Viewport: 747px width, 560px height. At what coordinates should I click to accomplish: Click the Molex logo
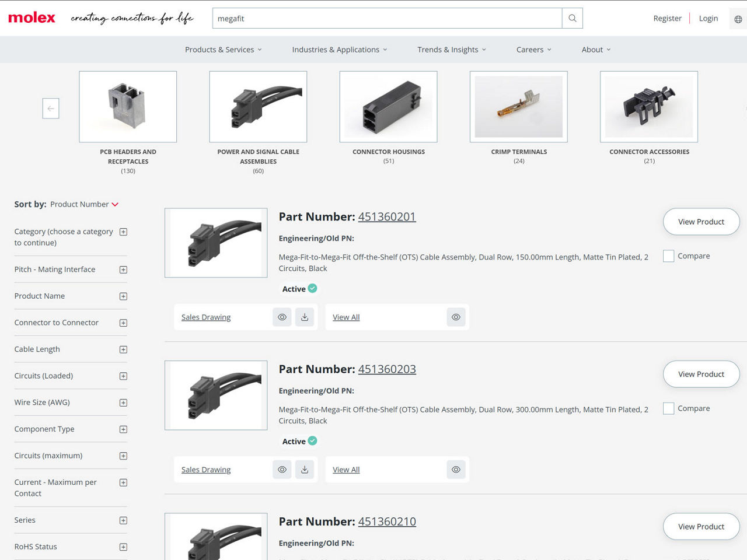tap(32, 18)
